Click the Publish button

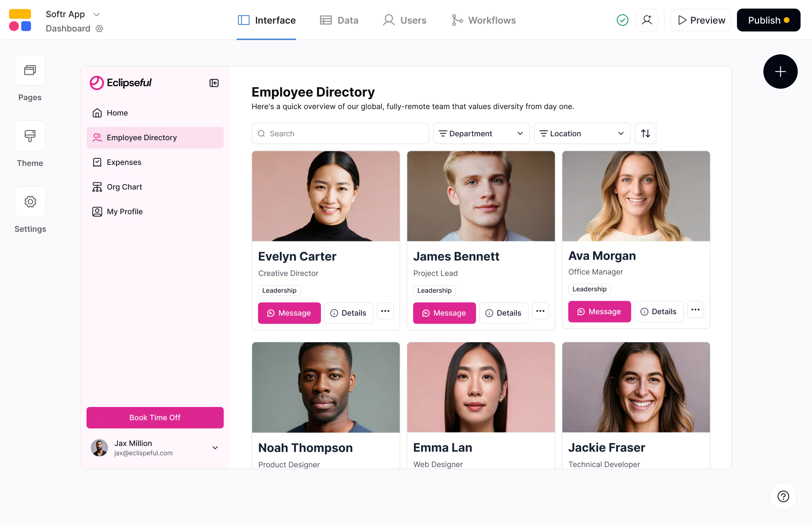click(x=768, y=20)
